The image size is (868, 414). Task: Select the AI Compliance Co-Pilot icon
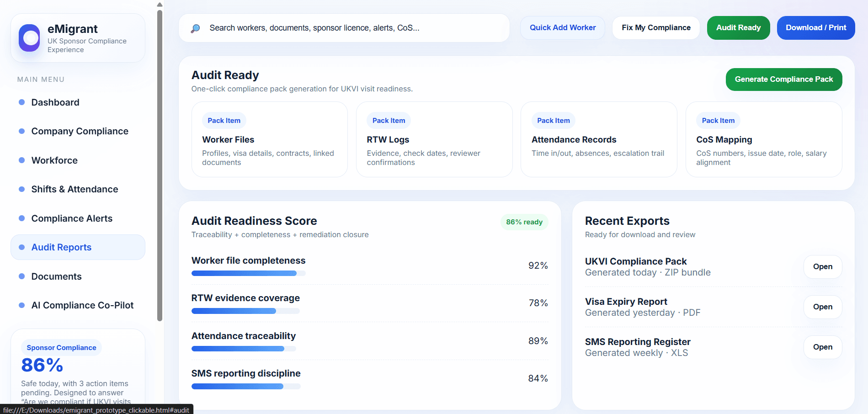[x=22, y=305]
